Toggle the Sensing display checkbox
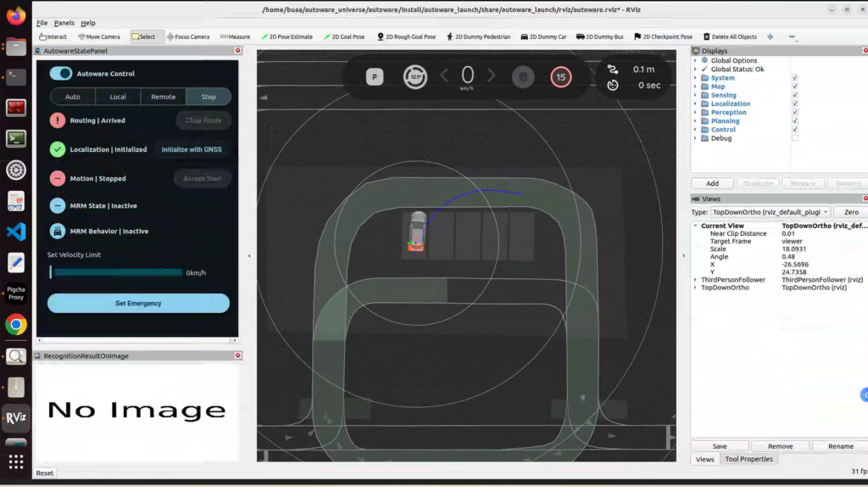868x487 pixels. (x=795, y=95)
